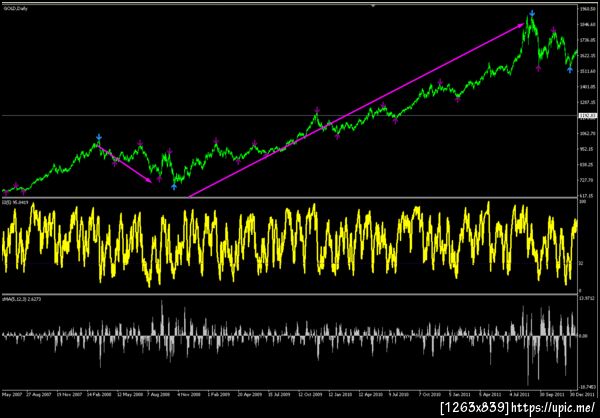Click the 1062.70 price level label
600x418 pixels.
[588, 134]
